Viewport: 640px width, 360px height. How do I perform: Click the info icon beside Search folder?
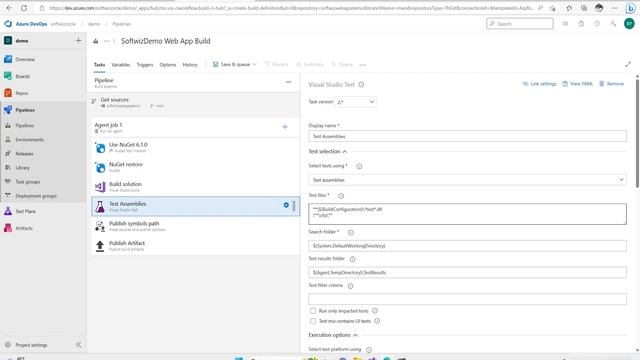351,232
